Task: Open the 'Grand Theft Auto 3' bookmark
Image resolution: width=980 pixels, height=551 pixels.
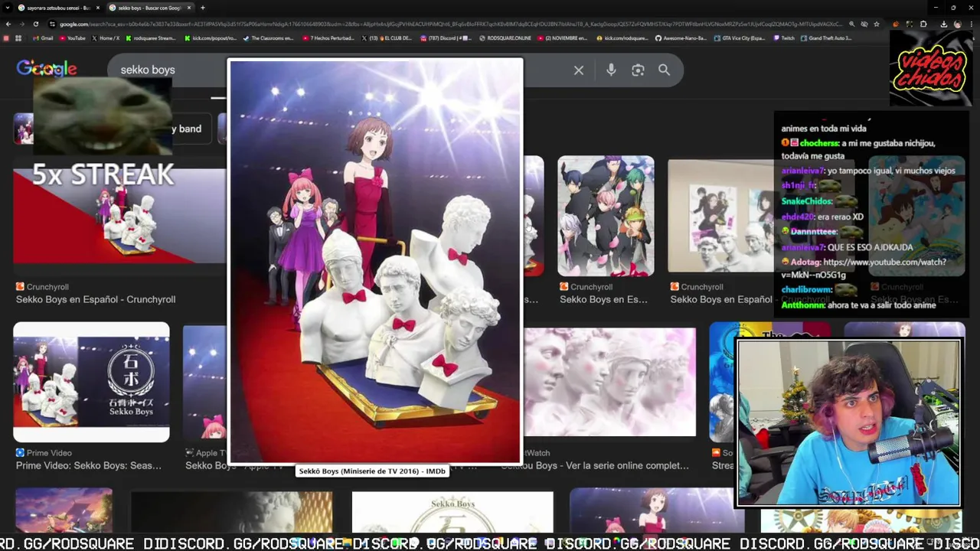Action: pyautogui.click(x=826, y=37)
